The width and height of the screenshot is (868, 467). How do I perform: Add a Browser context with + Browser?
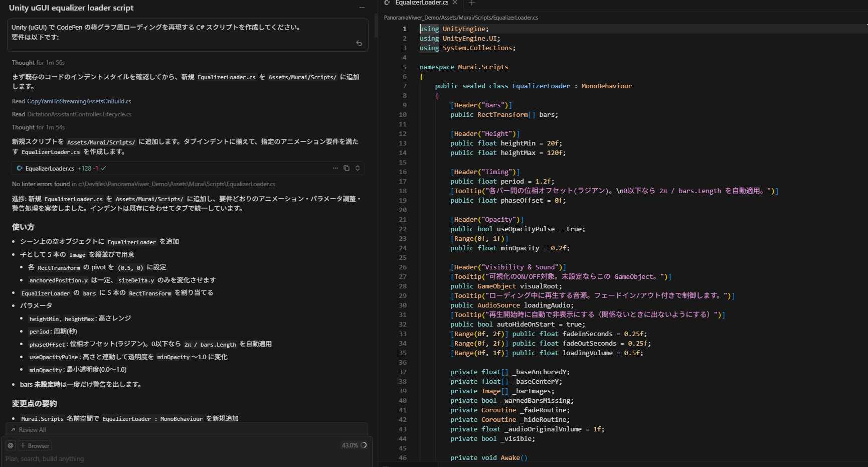click(x=34, y=445)
